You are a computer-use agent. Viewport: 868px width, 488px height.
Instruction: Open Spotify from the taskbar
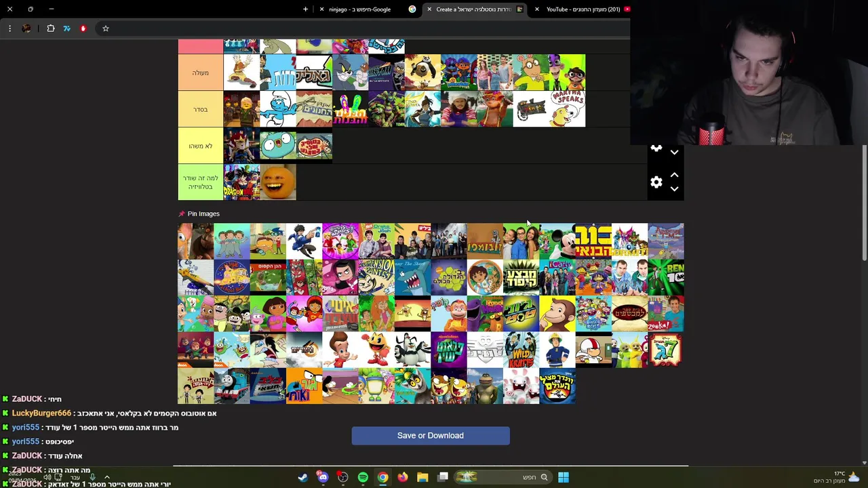[x=363, y=477]
